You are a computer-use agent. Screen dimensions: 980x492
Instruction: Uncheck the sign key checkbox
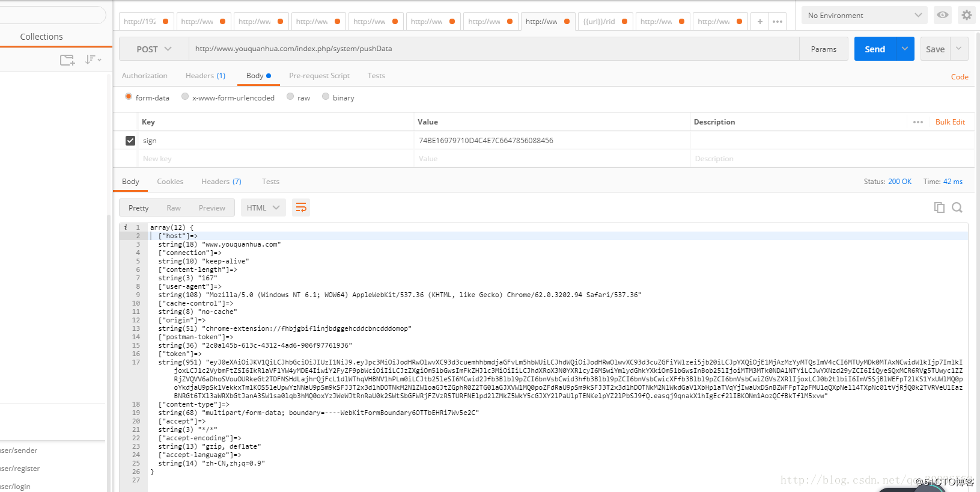tap(130, 141)
